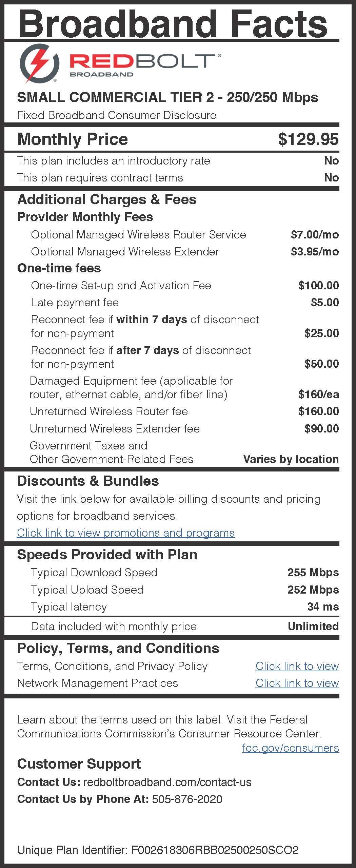The image size is (356, 868).
Task: Click the RedBolt lightning bolt logo icon
Action: [x=40, y=63]
